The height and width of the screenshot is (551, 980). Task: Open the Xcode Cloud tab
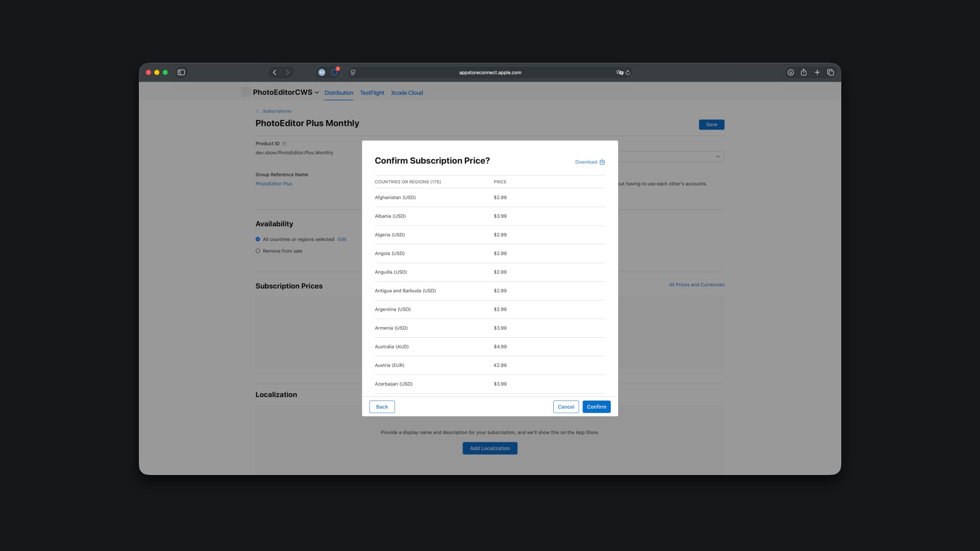[407, 93]
